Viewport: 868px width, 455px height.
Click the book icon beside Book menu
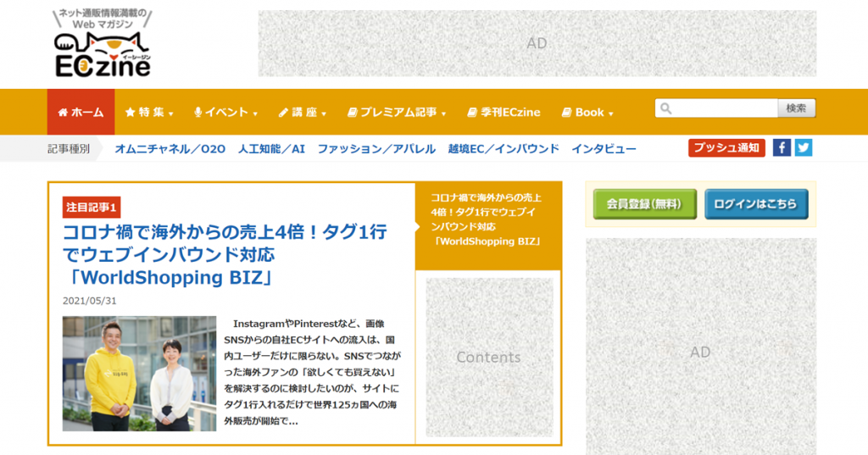point(567,113)
